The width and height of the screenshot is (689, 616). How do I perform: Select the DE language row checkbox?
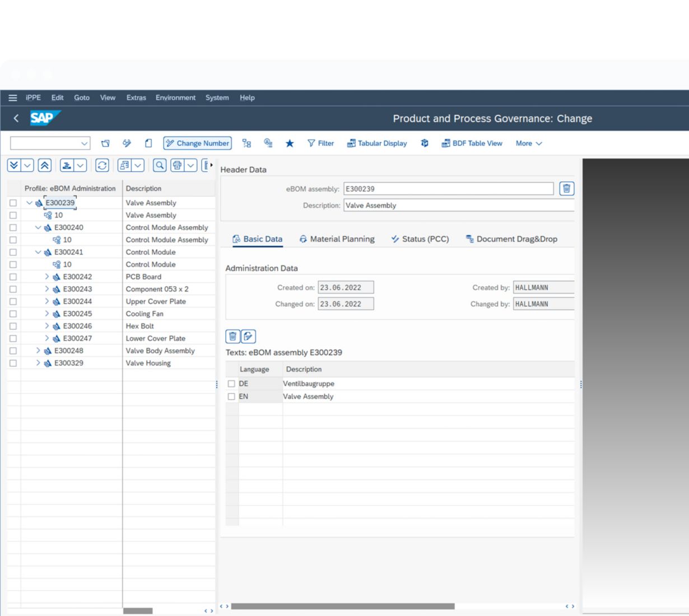pos(231,384)
